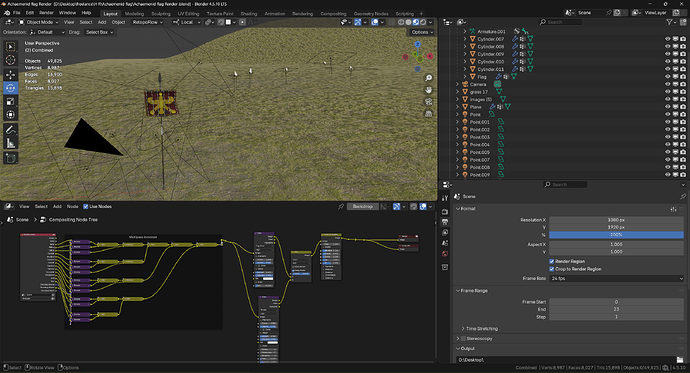Click the viewport zoom magnifier icon
This screenshot has width=690, height=373.
tap(428, 78)
